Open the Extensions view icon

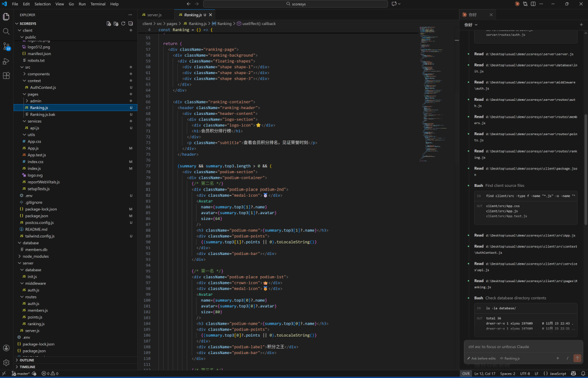[7, 76]
